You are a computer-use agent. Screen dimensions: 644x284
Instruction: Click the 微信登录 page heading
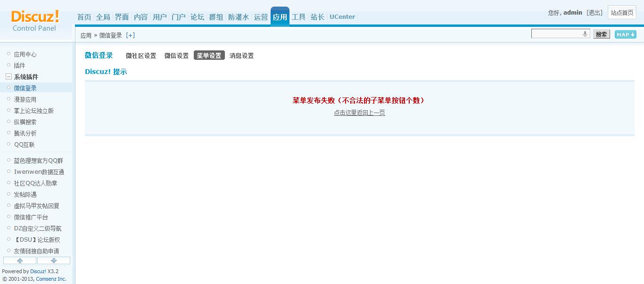click(99, 56)
